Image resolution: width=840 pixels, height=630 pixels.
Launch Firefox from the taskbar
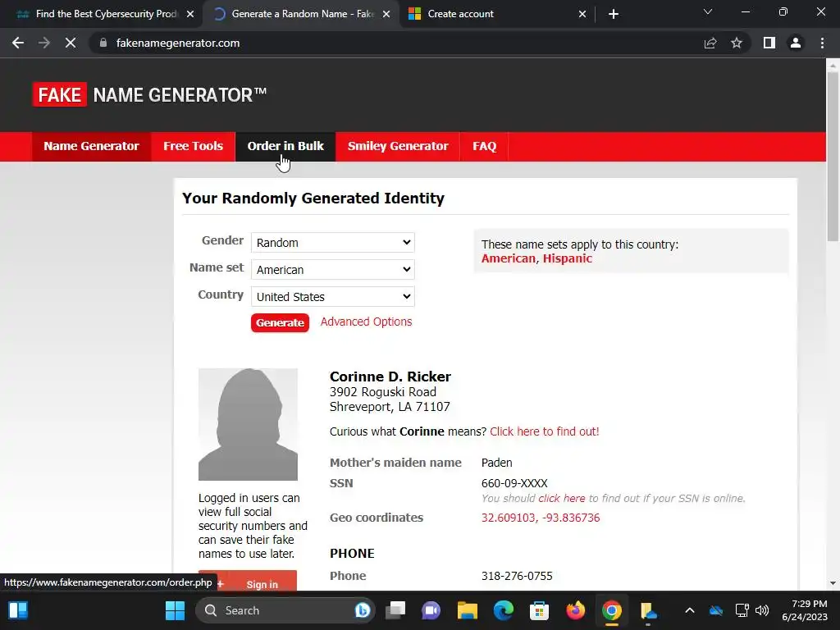575,610
